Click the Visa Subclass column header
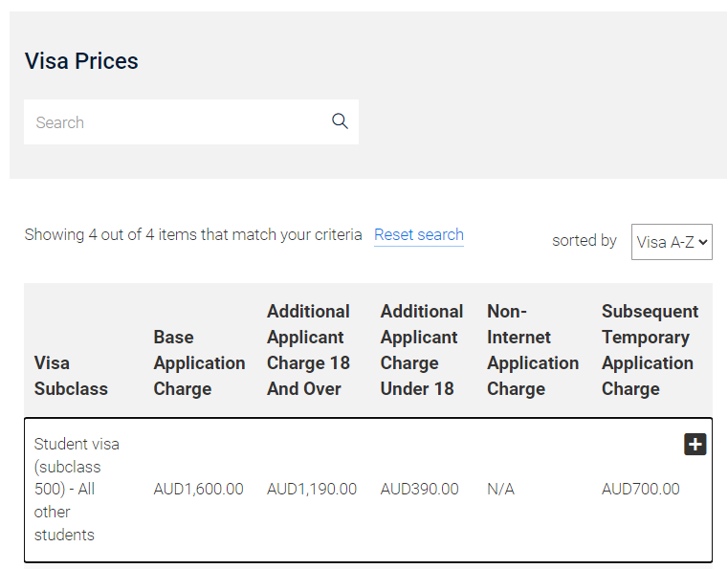Image resolution: width=728 pixels, height=569 pixels. click(71, 376)
